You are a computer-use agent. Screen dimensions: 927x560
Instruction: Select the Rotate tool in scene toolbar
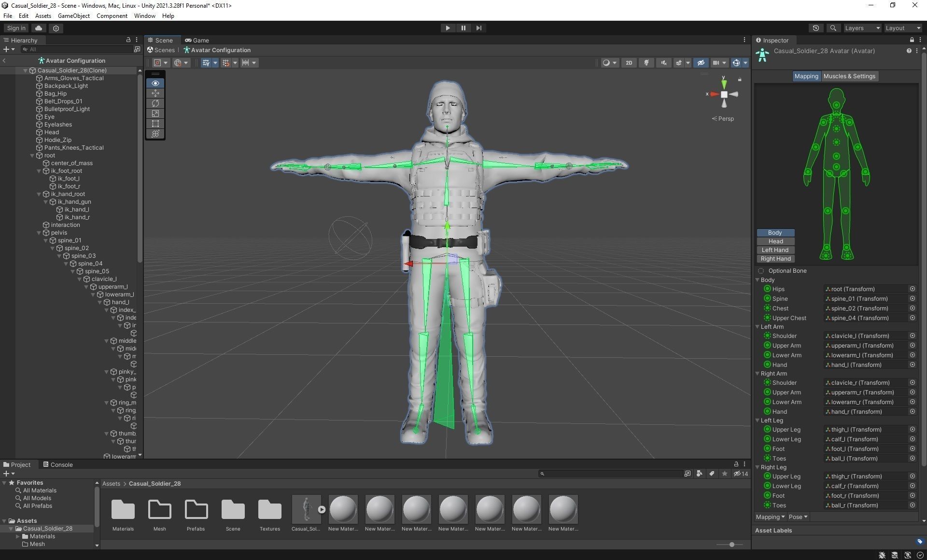coord(155,103)
